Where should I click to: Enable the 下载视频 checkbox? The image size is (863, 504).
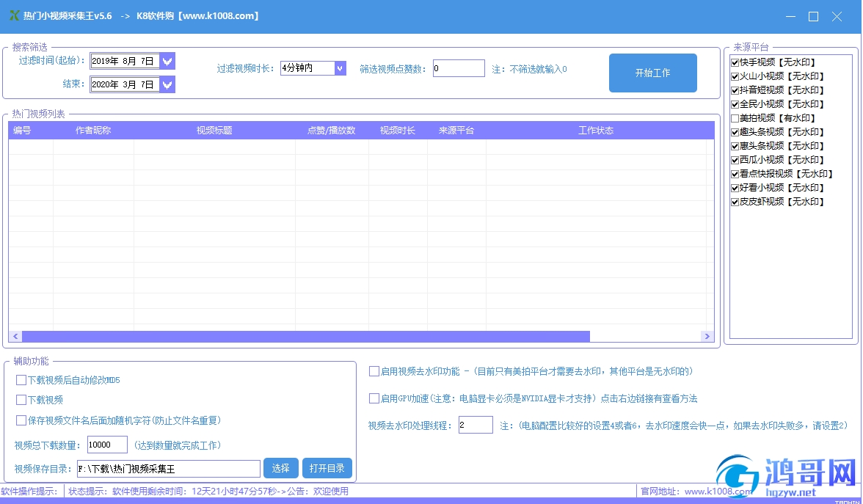tap(21, 400)
